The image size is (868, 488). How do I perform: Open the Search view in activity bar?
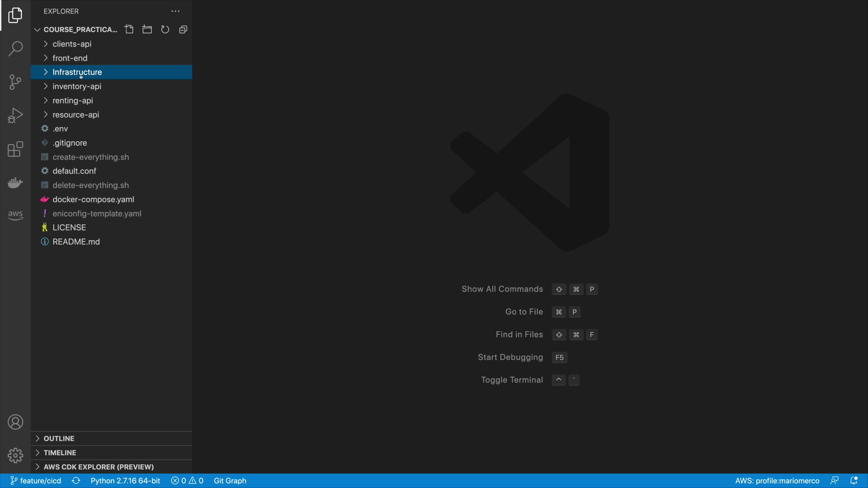[15, 49]
